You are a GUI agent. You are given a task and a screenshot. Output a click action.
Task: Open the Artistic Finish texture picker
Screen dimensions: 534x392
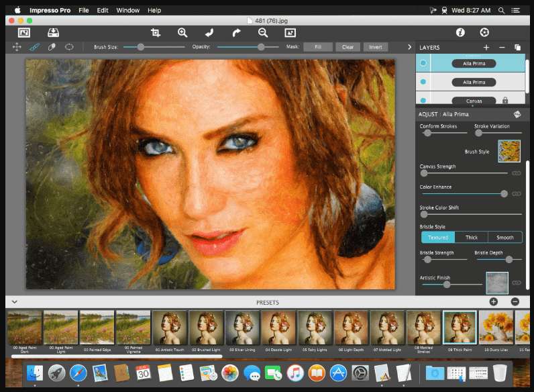pos(497,283)
